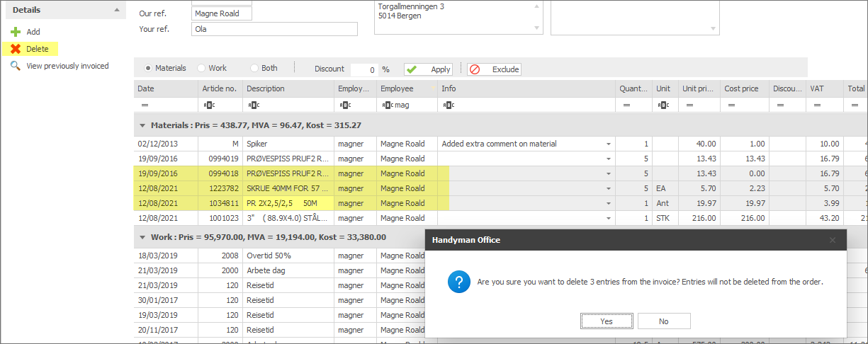Click the VAT value 43.20 cell

[825, 218]
